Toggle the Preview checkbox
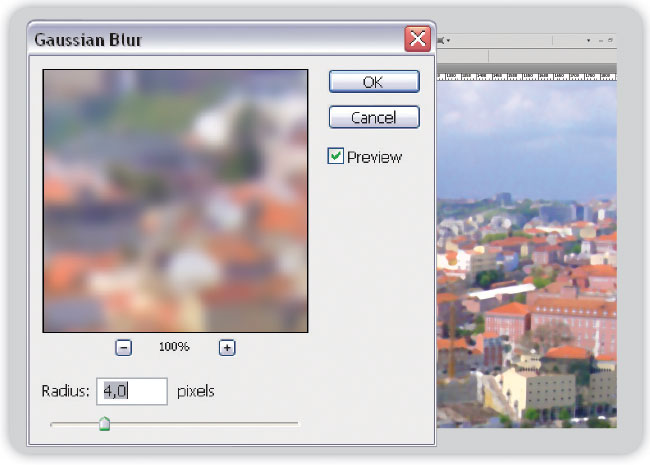The image size is (650, 465). pos(336,156)
